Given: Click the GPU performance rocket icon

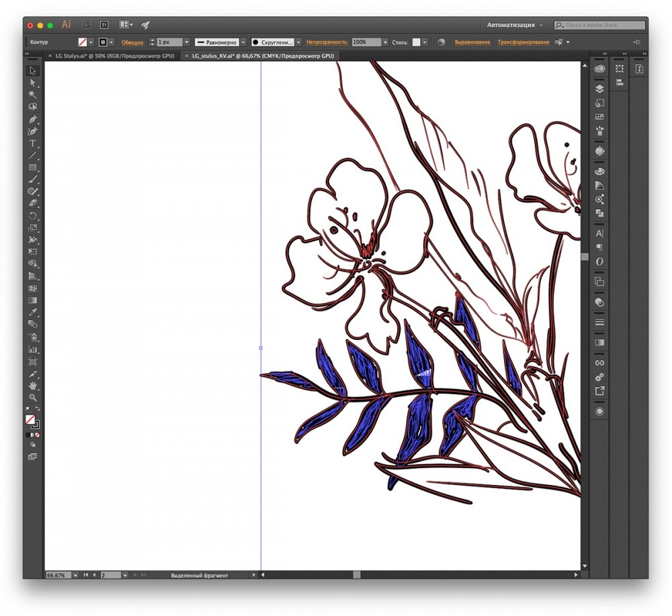Looking at the screenshot, I should tap(145, 25).
